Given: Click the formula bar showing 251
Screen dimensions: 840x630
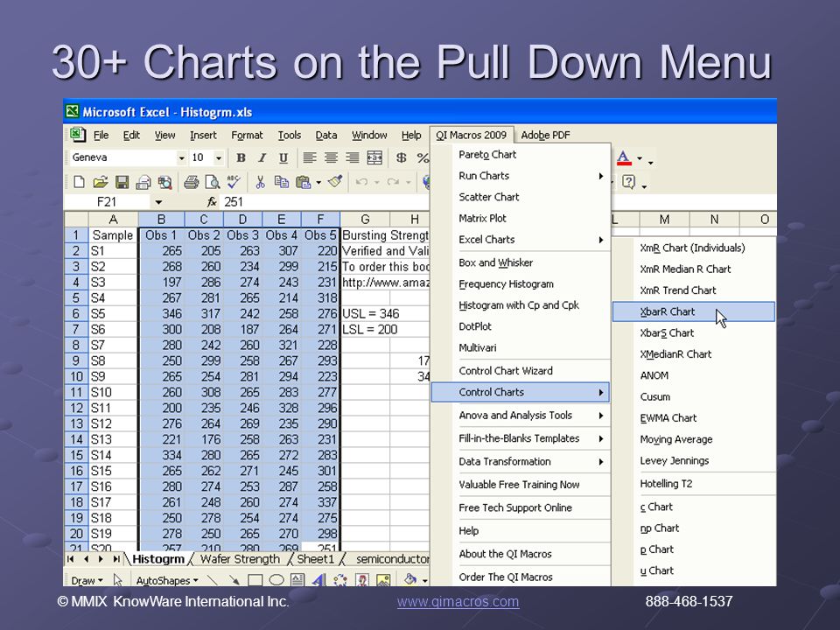Looking at the screenshot, I should (325, 202).
